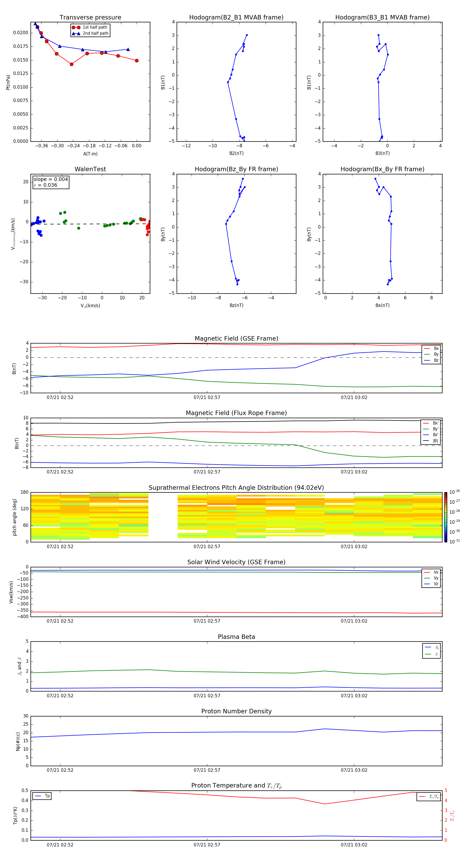Image resolution: width=473 pixels, height=868 pixels.
Task: Click '07/21 02:57' tick under GSE magnetic field
Action: [207, 398]
